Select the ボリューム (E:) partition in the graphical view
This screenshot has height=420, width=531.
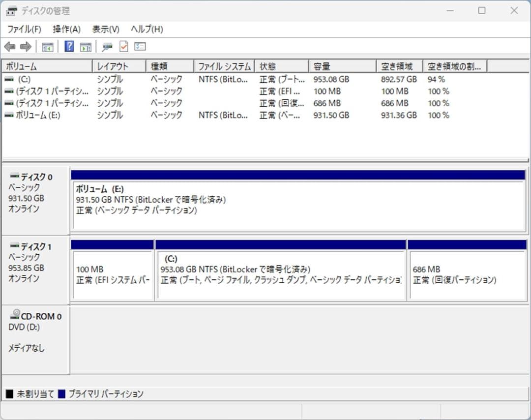(295, 202)
